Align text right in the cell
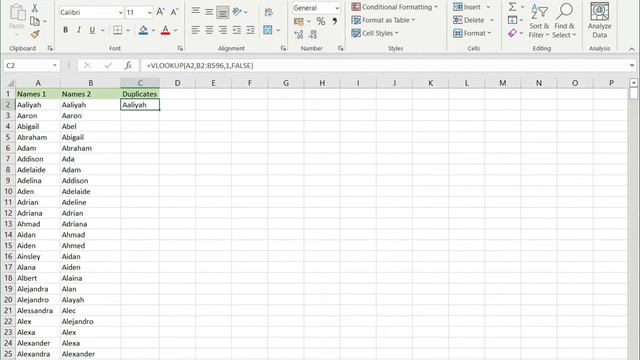This screenshot has height=360, width=640. (223, 30)
